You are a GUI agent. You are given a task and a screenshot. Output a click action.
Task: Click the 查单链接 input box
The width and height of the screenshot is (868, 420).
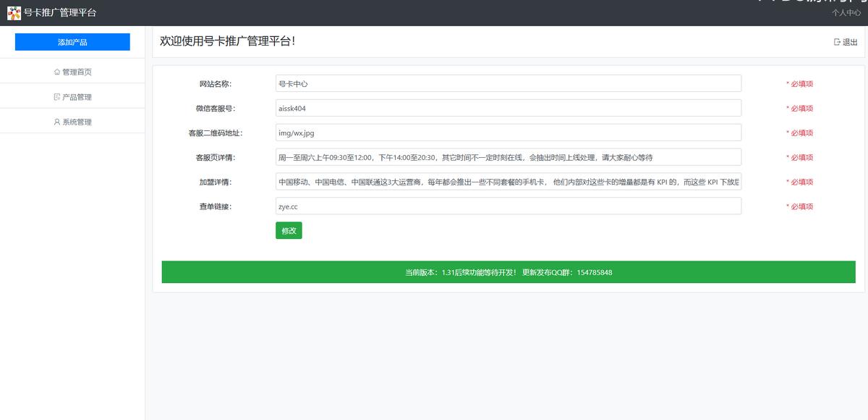click(508, 206)
